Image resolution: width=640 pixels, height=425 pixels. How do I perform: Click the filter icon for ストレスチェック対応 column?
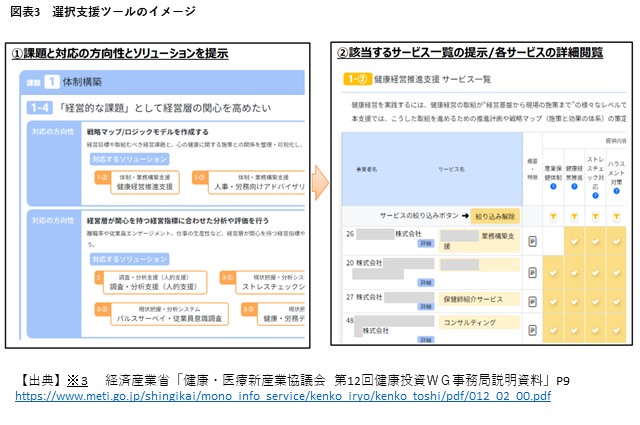point(596,217)
